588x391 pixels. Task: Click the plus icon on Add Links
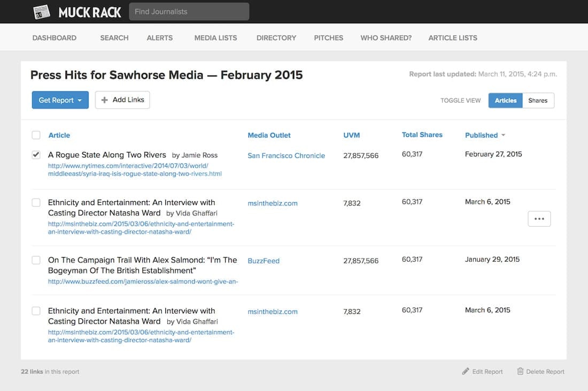pyautogui.click(x=105, y=100)
